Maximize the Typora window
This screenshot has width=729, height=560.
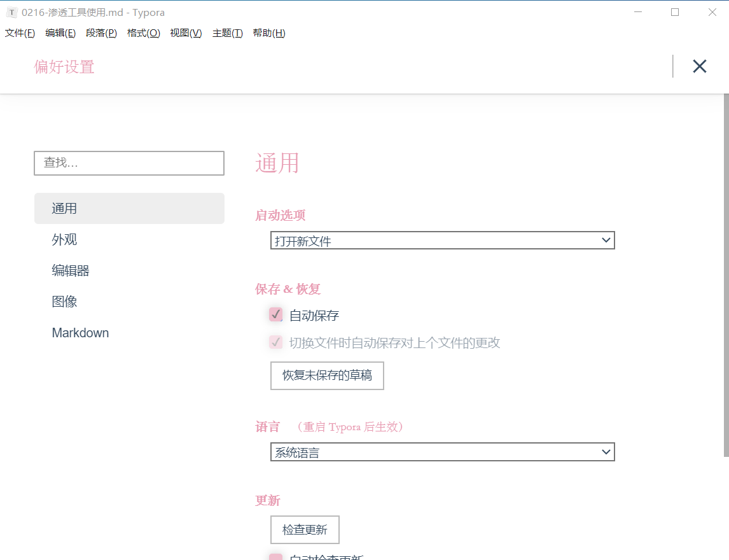pos(675,12)
